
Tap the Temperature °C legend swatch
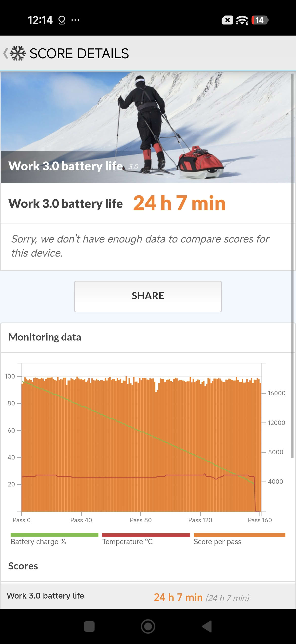tap(146, 535)
